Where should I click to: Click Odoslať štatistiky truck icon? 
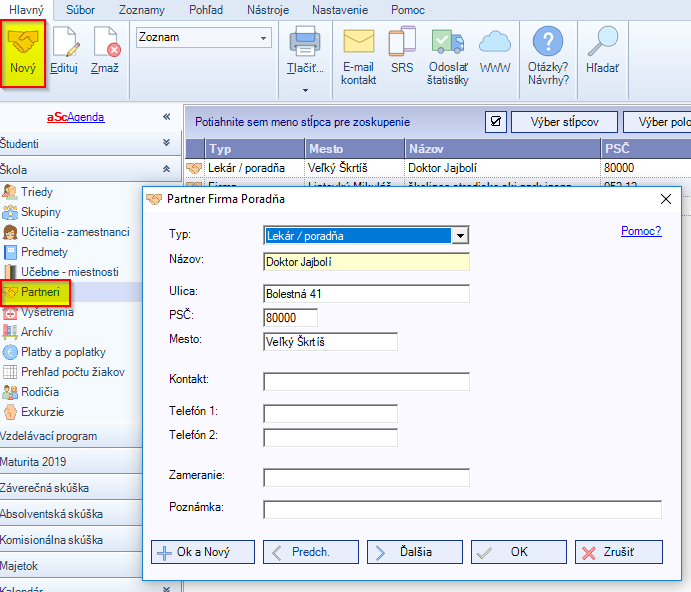tap(447, 42)
